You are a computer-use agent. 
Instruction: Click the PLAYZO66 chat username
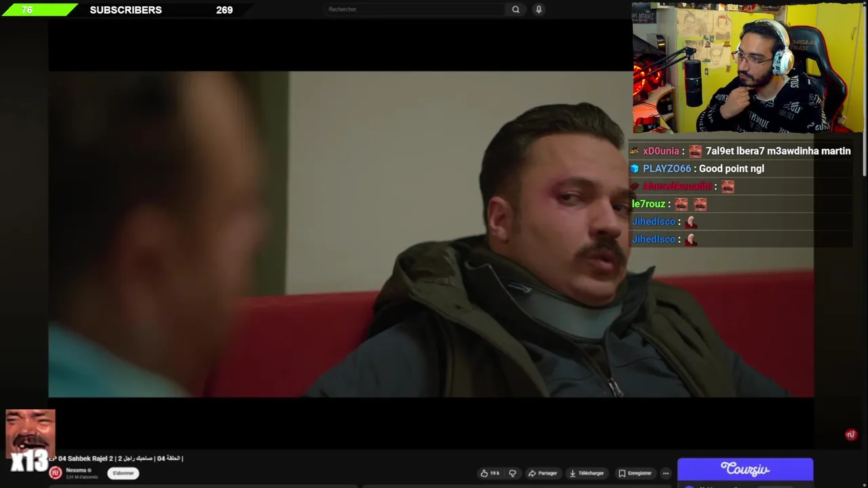pyautogui.click(x=667, y=169)
